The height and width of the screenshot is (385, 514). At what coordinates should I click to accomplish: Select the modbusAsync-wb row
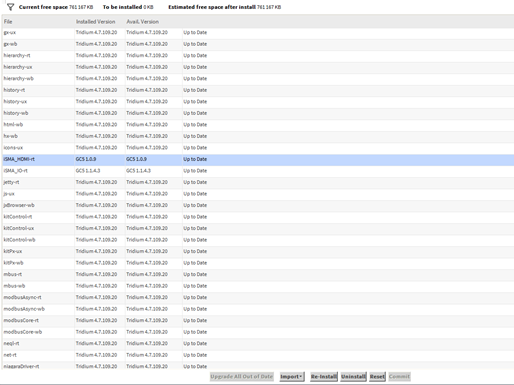click(258, 309)
